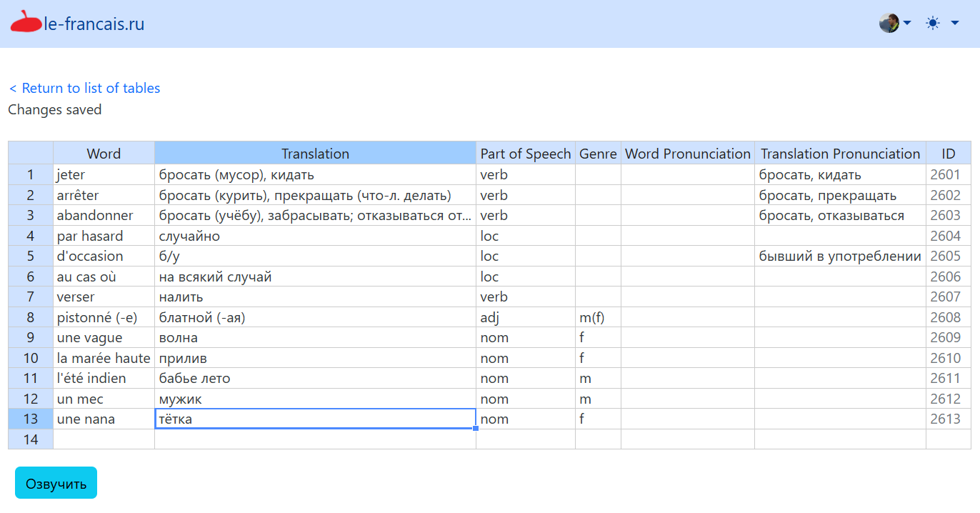Click the ID cell 2613
The image size is (980, 513).
949,419
